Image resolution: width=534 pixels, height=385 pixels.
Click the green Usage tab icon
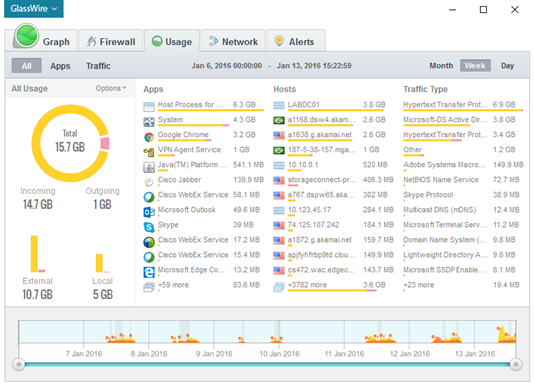tap(157, 41)
